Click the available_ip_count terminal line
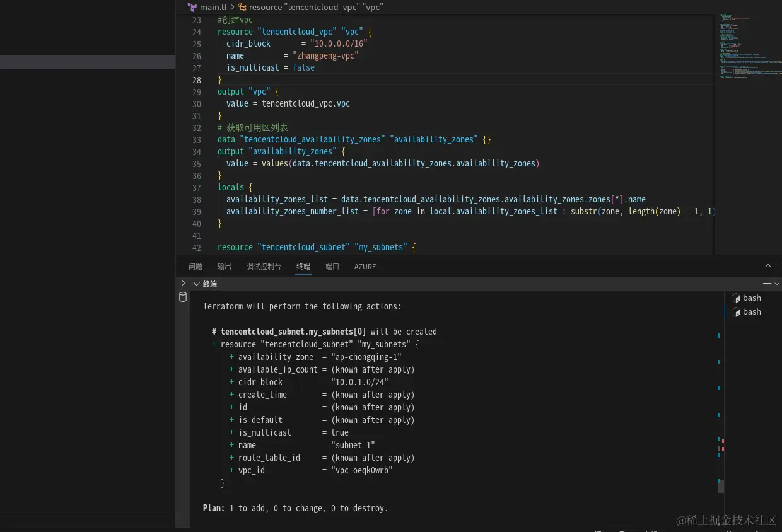This screenshot has width=782, height=532. (x=322, y=370)
